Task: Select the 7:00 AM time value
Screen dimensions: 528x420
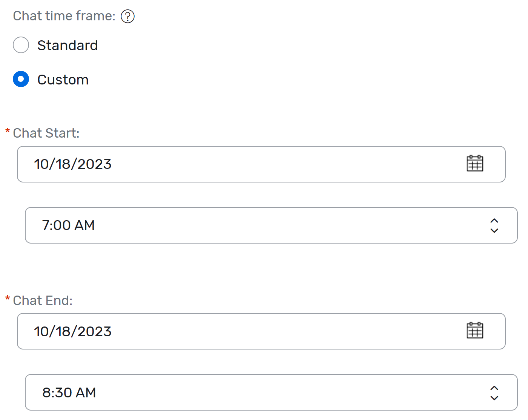Action: (x=69, y=225)
